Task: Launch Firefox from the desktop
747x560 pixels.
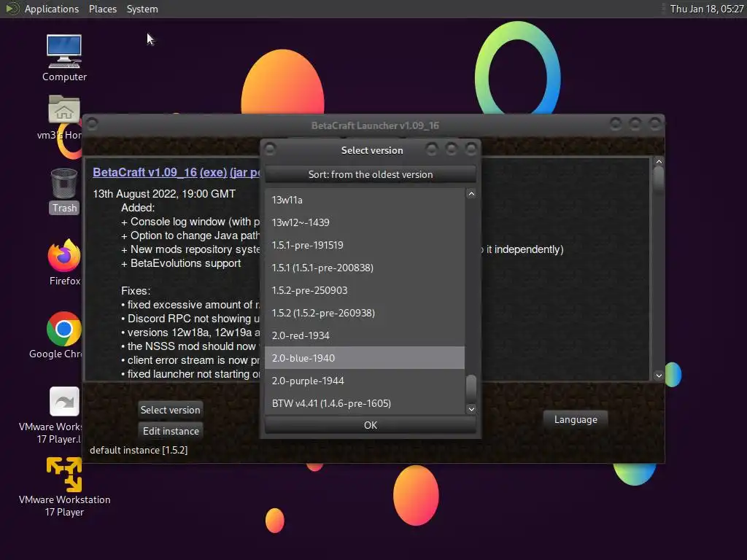Action: click(64, 256)
